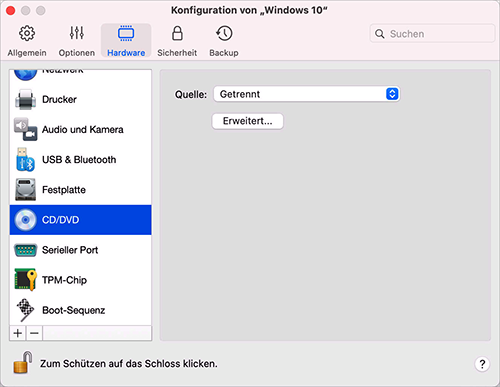The width and height of the screenshot is (500, 387).
Task: Open the Quelle dropdown showing Getrennt
Action: coord(307,94)
